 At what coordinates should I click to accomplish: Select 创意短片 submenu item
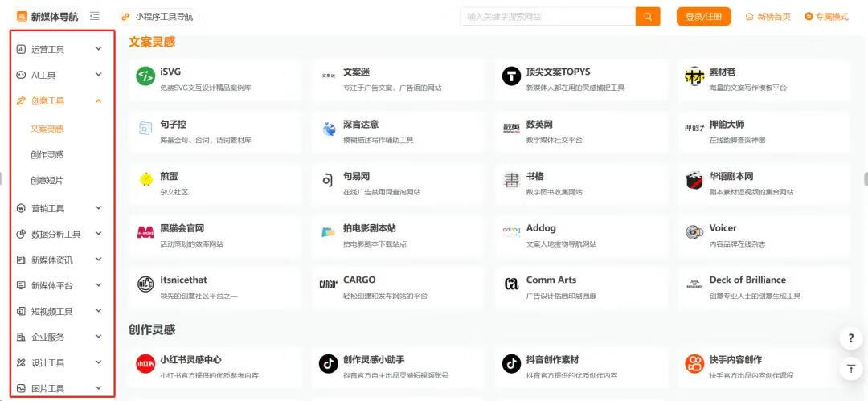pyautogui.click(x=47, y=180)
